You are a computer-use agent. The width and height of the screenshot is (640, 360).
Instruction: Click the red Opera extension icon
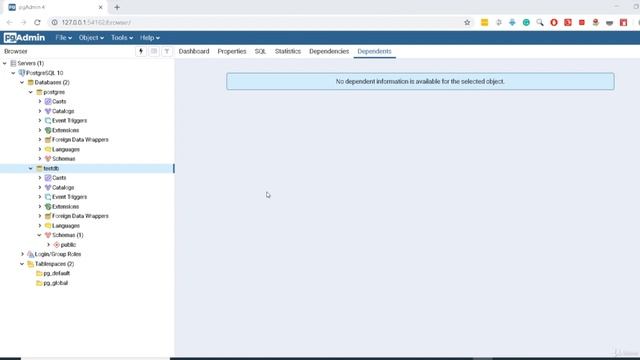[554, 22]
